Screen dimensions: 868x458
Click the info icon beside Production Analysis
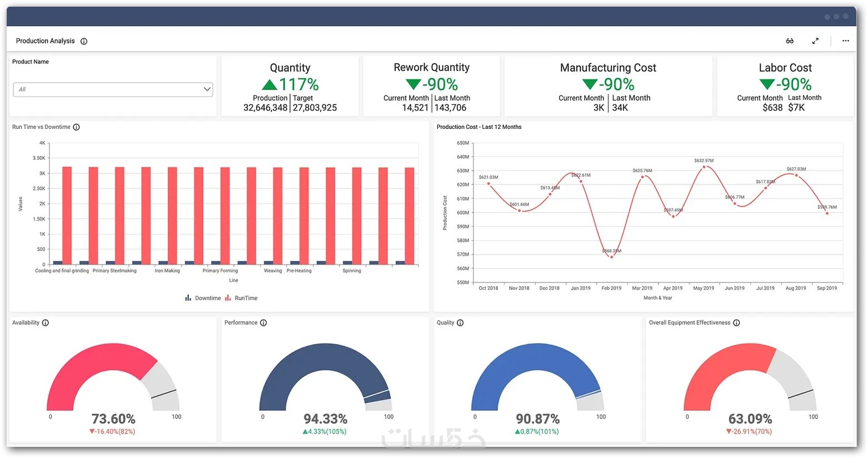tap(83, 41)
